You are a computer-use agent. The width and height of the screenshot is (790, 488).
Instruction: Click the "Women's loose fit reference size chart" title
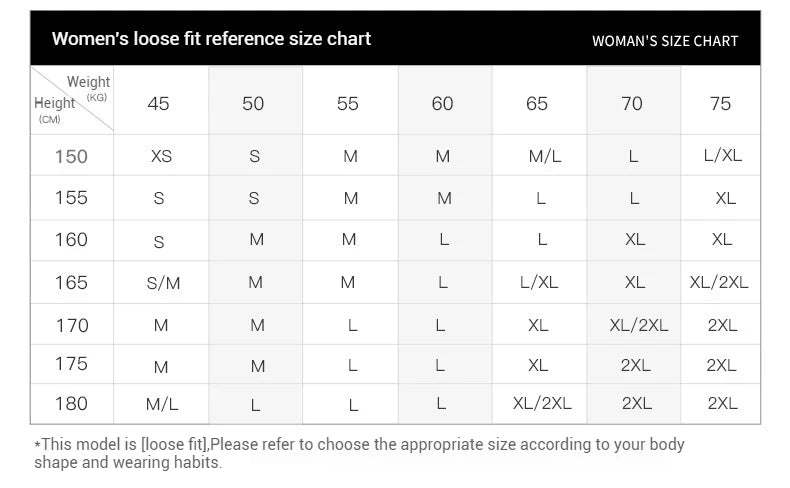tap(211, 39)
